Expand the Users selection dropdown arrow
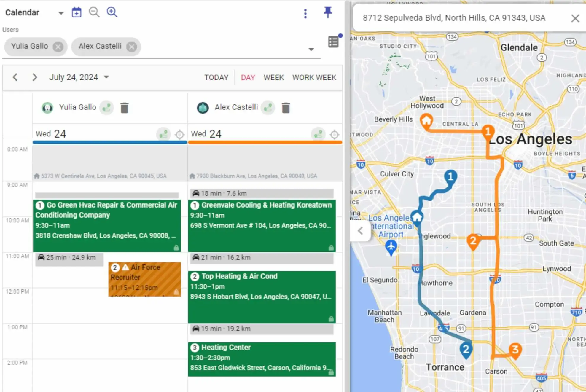Viewport: 586px width, 392px height. click(x=311, y=49)
